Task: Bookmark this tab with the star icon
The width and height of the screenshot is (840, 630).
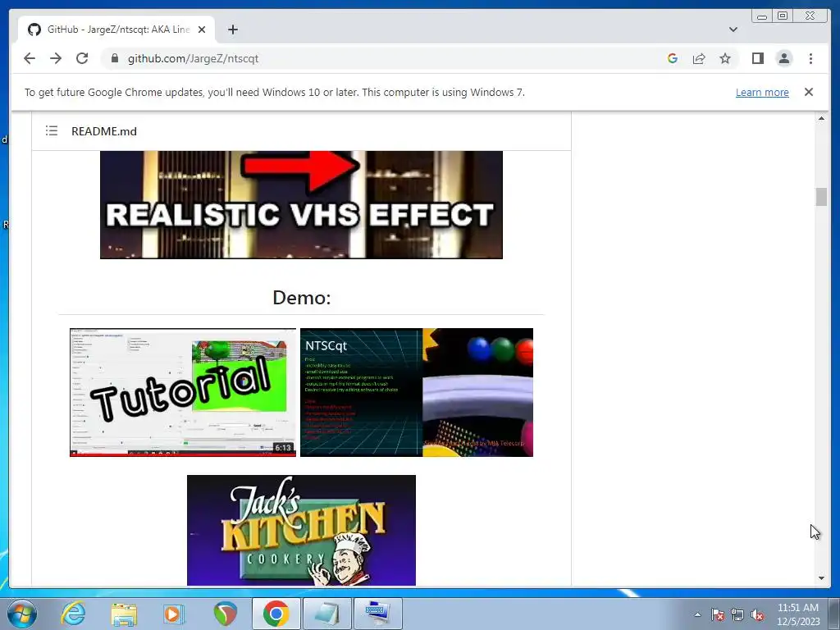Action: 725,58
